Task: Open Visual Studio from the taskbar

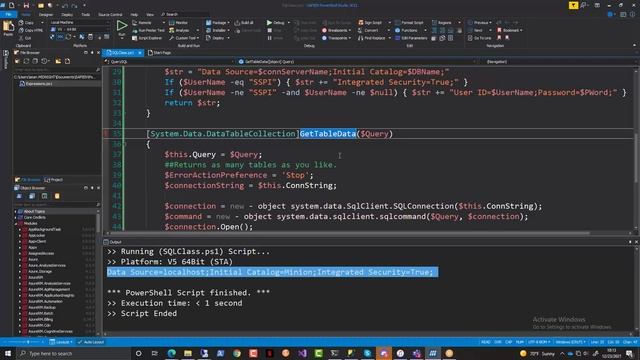Action: point(302,353)
